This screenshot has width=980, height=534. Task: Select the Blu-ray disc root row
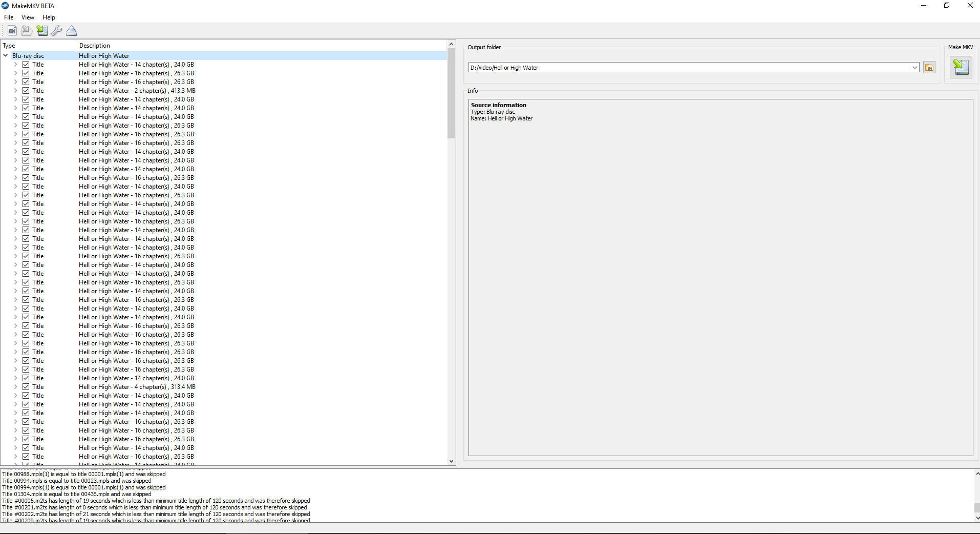(224, 56)
